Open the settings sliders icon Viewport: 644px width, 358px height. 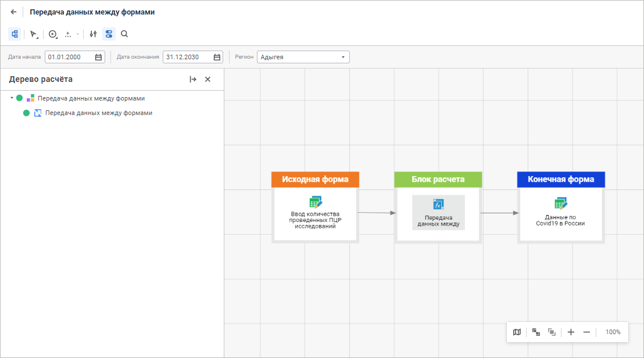pyautogui.click(x=93, y=34)
